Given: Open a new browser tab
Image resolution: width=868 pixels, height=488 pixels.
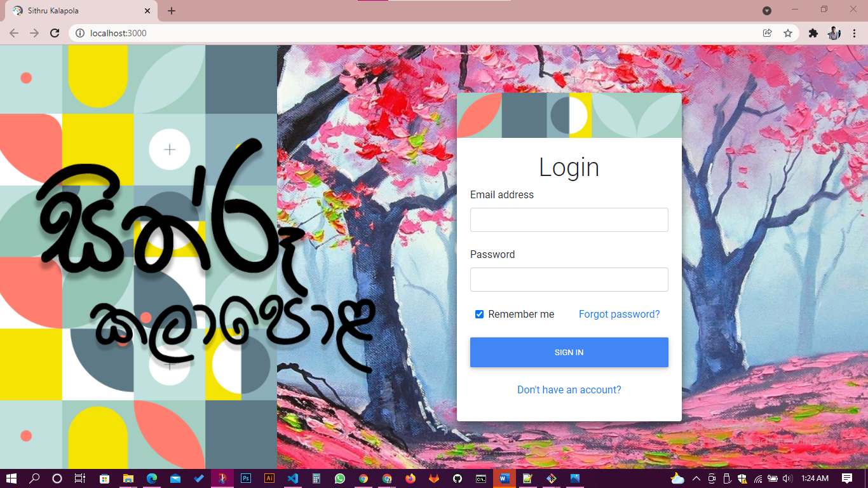Looking at the screenshot, I should coord(172,11).
